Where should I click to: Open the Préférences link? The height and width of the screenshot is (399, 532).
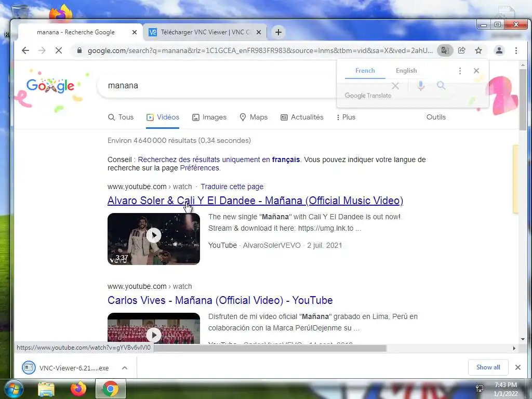click(199, 168)
